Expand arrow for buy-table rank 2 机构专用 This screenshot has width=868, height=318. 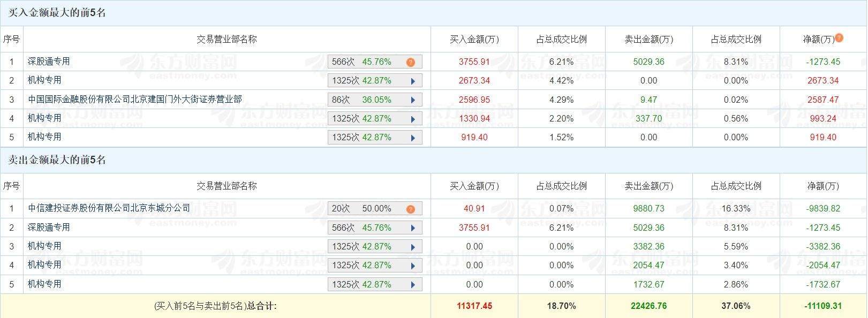click(413, 81)
